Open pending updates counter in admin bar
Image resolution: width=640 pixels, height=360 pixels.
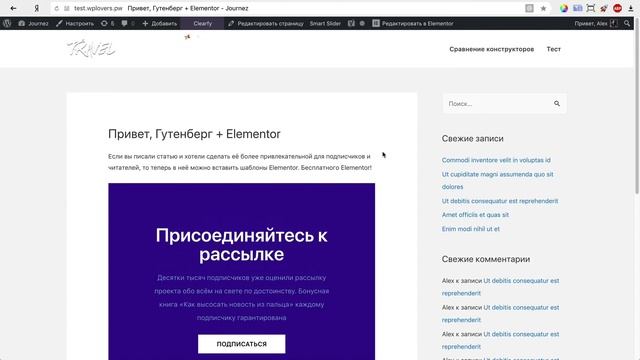click(108, 24)
